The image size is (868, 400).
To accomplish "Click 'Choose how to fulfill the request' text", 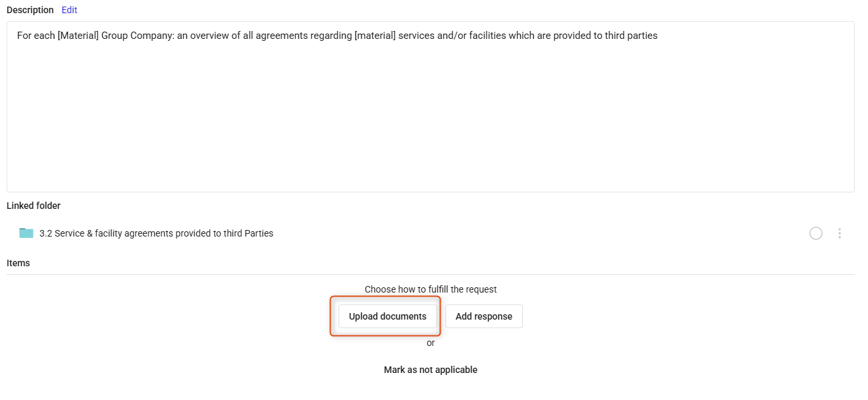I will click(x=431, y=289).
